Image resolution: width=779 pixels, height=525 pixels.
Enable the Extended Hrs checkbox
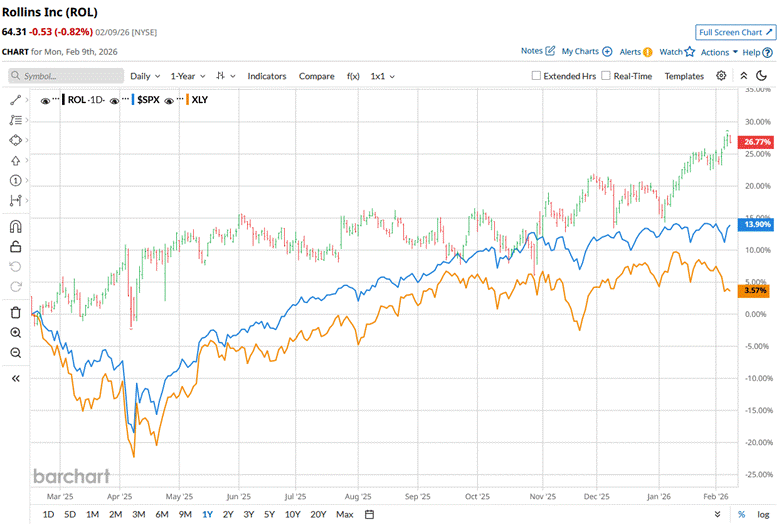pos(537,76)
